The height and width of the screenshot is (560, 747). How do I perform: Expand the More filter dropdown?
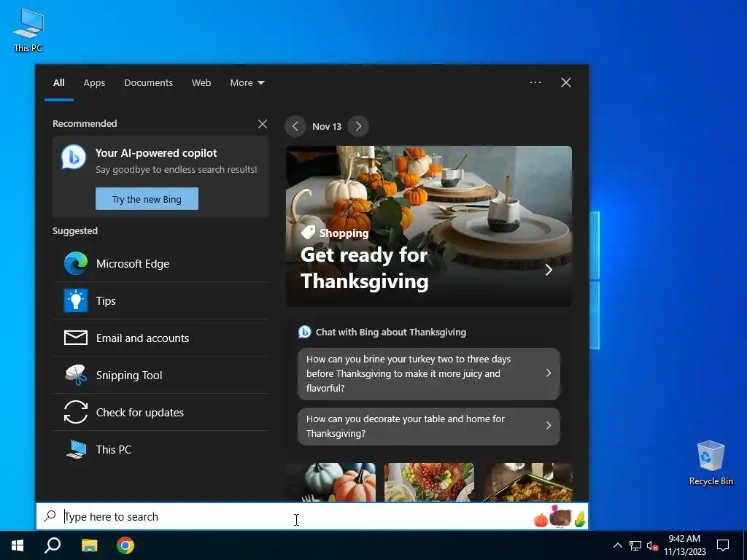coord(247,82)
